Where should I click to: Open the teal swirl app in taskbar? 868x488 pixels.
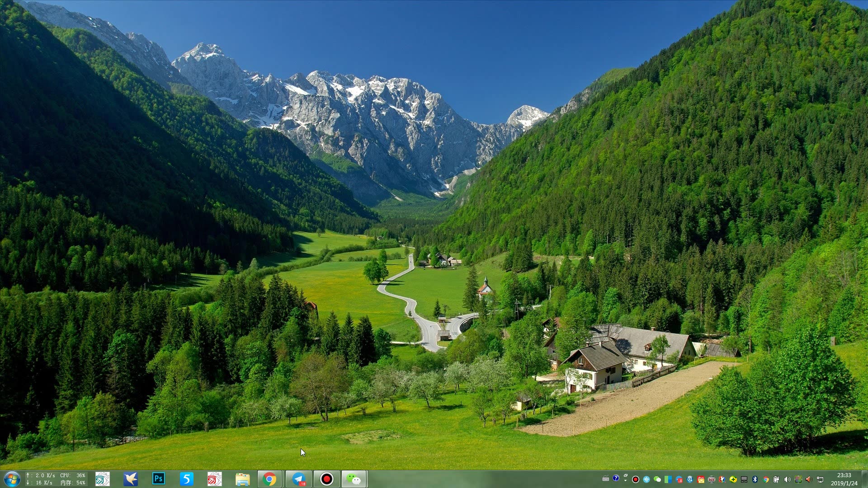coord(103,479)
